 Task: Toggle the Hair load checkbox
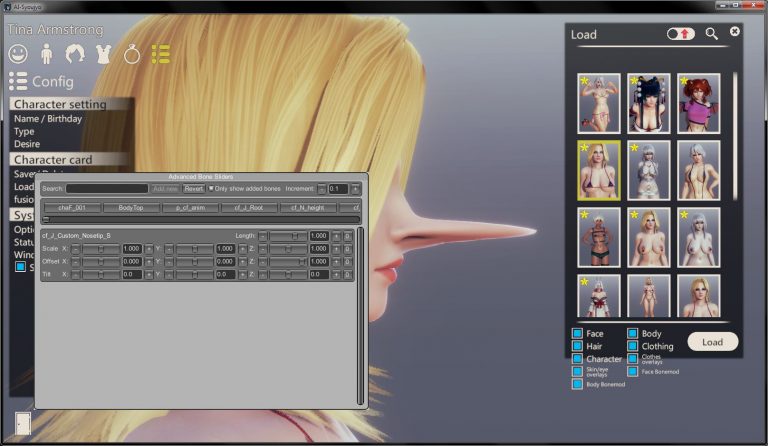[577, 346]
